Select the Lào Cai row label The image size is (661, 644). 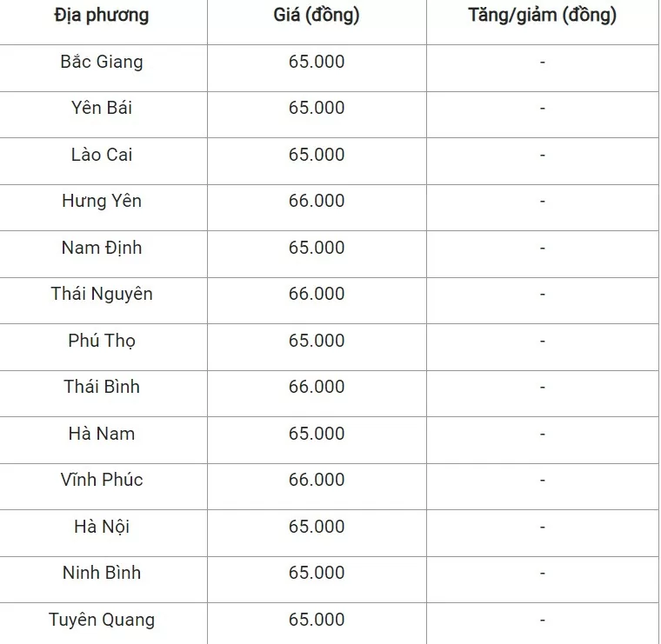pyautogui.click(x=102, y=155)
